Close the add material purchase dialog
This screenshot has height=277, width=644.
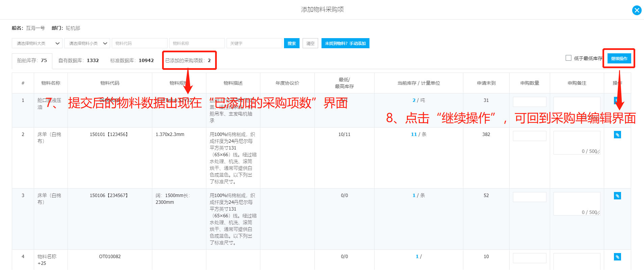pos(637,10)
